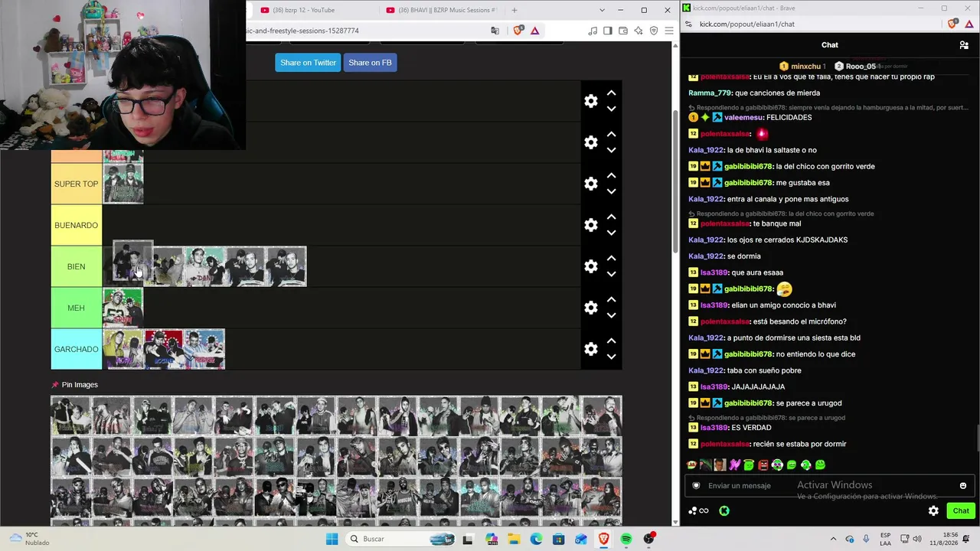The height and width of the screenshot is (551, 980).
Task: Open settings gear for BUENARDO row
Action: pos(591,225)
